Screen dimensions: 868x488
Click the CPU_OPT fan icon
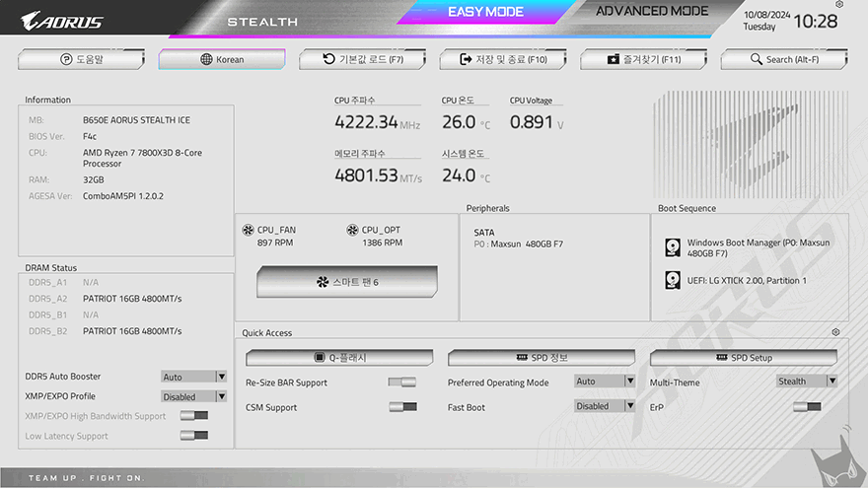click(x=352, y=230)
